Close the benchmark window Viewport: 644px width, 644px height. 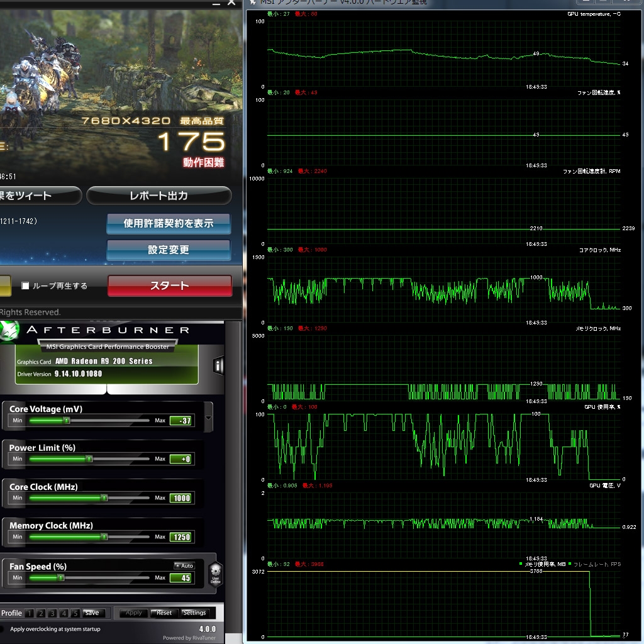point(231,3)
